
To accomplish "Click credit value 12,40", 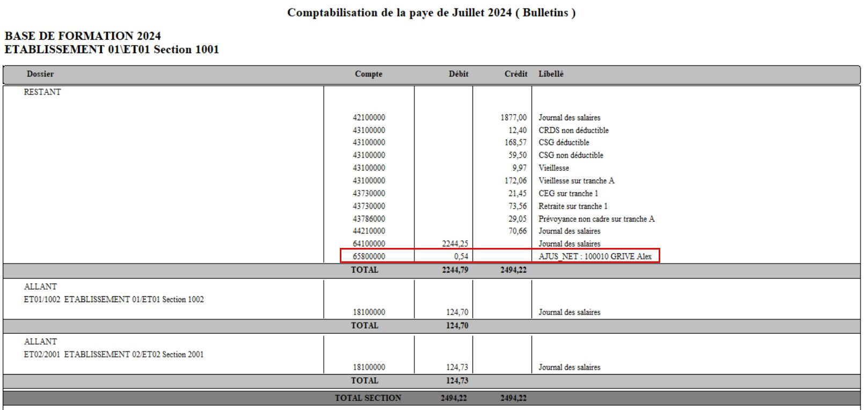I will (x=517, y=130).
